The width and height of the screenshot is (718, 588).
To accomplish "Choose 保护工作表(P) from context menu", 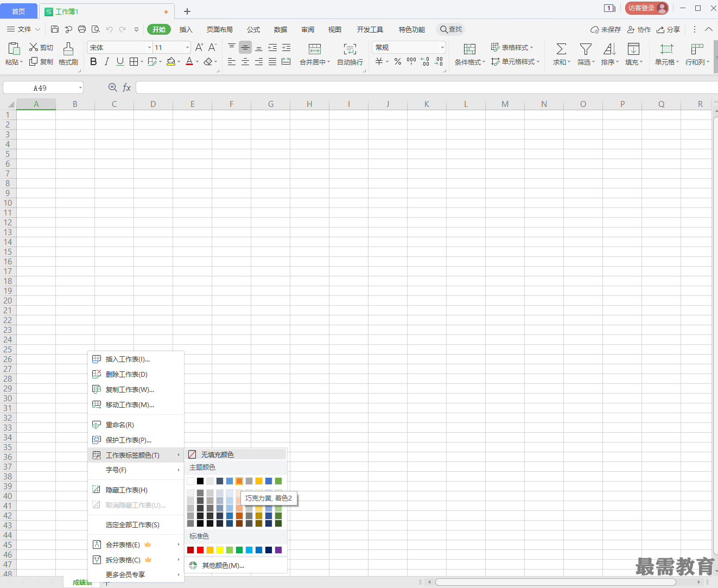I will point(136,440).
